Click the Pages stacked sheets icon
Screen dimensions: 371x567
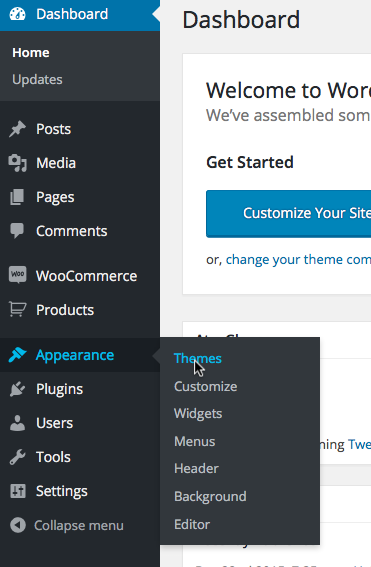point(17,197)
